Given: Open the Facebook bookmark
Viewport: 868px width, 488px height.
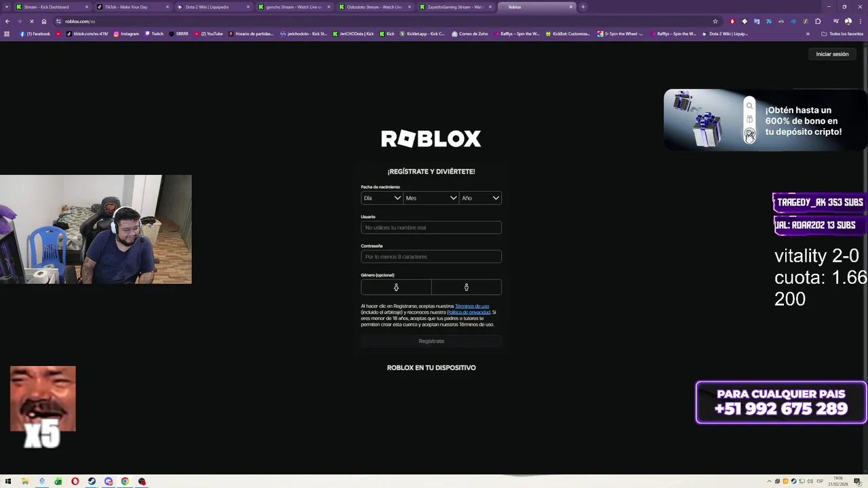Looking at the screenshot, I should [x=35, y=34].
